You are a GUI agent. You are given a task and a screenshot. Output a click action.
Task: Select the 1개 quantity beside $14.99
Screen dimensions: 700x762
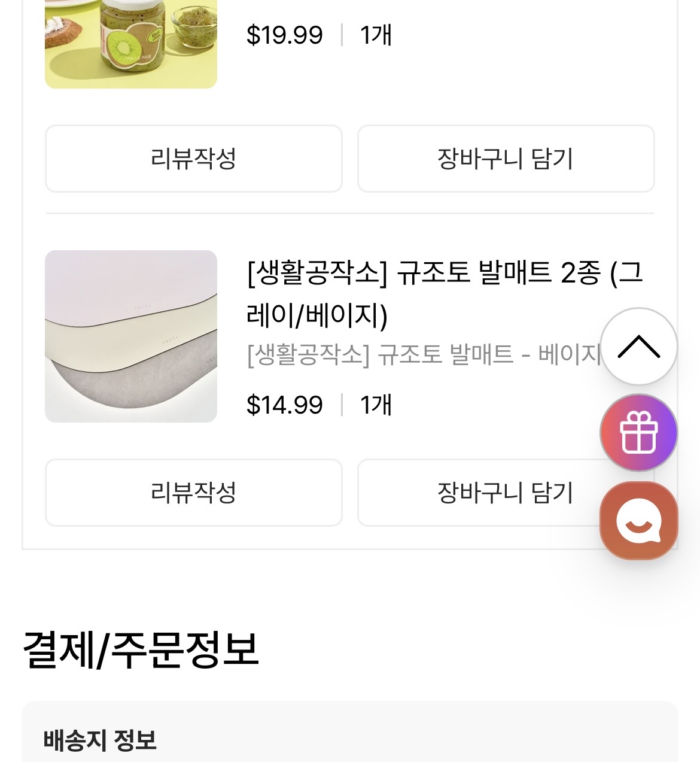coord(376,405)
